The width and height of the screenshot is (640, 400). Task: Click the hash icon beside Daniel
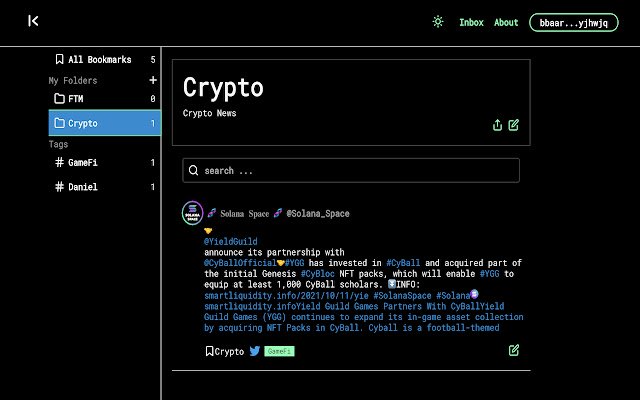coord(60,187)
